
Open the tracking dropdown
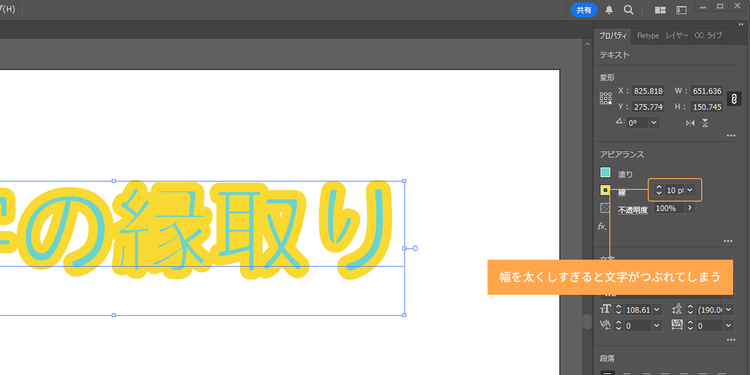(x=728, y=326)
